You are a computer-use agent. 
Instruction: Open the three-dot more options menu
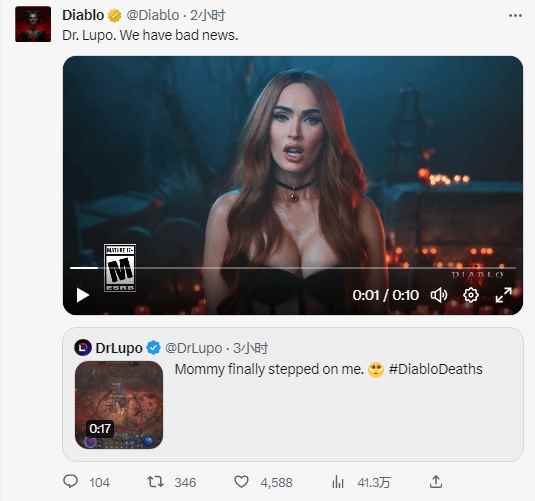(515, 16)
